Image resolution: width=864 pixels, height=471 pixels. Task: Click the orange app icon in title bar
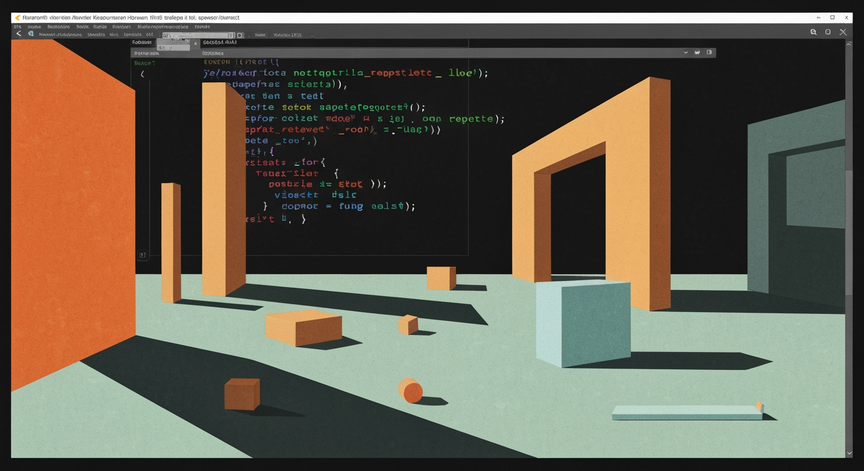pyautogui.click(x=18, y=18)
